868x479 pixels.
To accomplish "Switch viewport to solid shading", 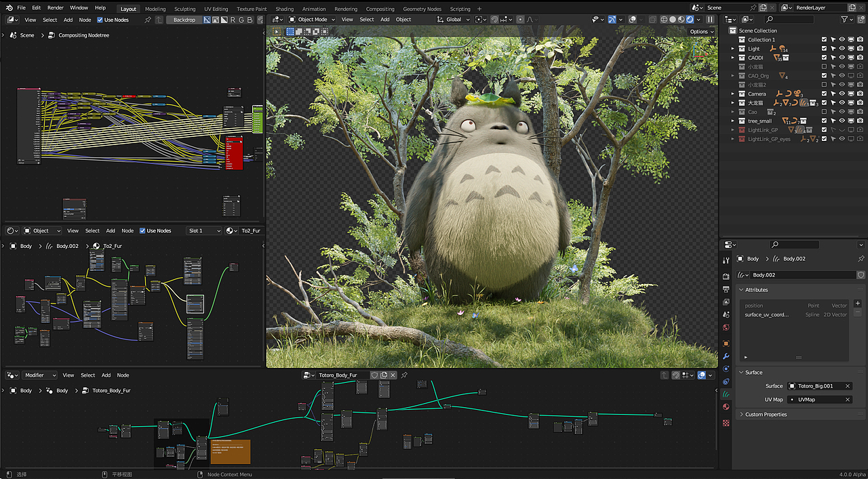I will (672, 20).
